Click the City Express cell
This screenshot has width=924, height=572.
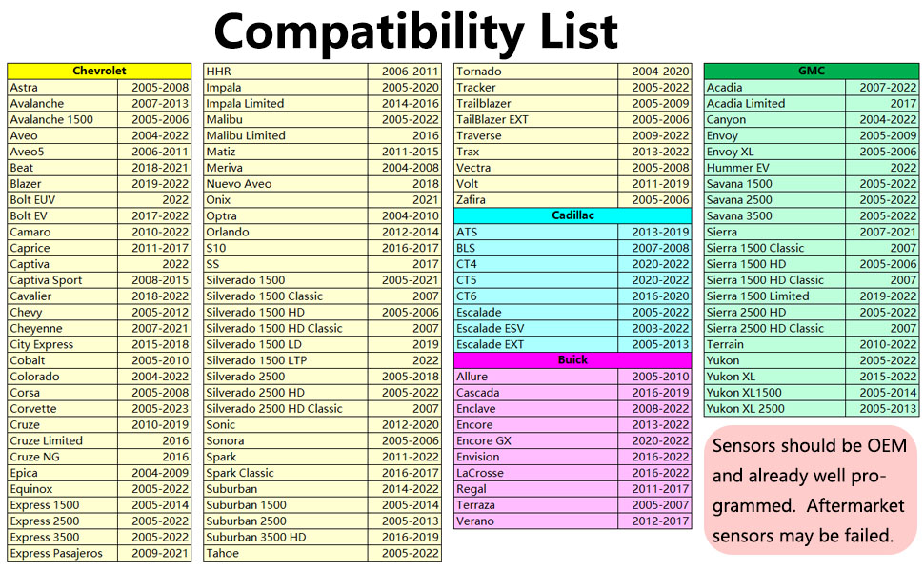[x=63, y=344]
